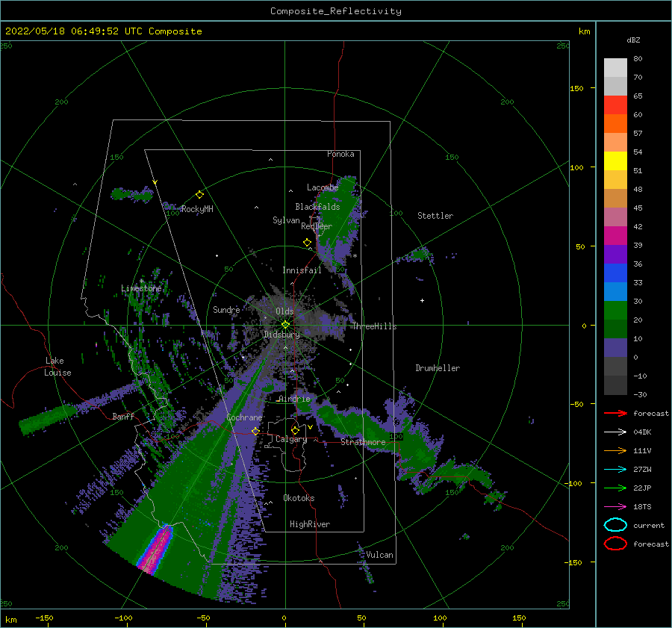
Task: Click the cyan current ellipse legend icon
Action: pos(615,525)
